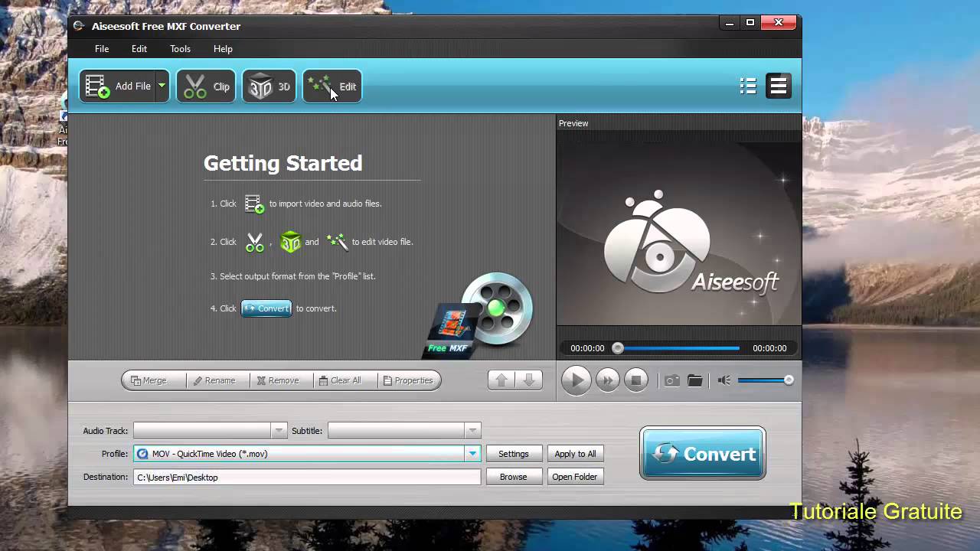Play the preview video

click(577, 380)
